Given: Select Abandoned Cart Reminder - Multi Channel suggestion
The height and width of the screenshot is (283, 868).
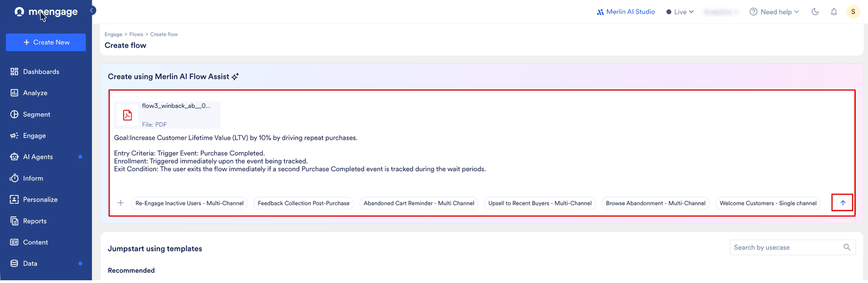Looking at the screenshot, I should pyautogui.click(x=419, y=204).
